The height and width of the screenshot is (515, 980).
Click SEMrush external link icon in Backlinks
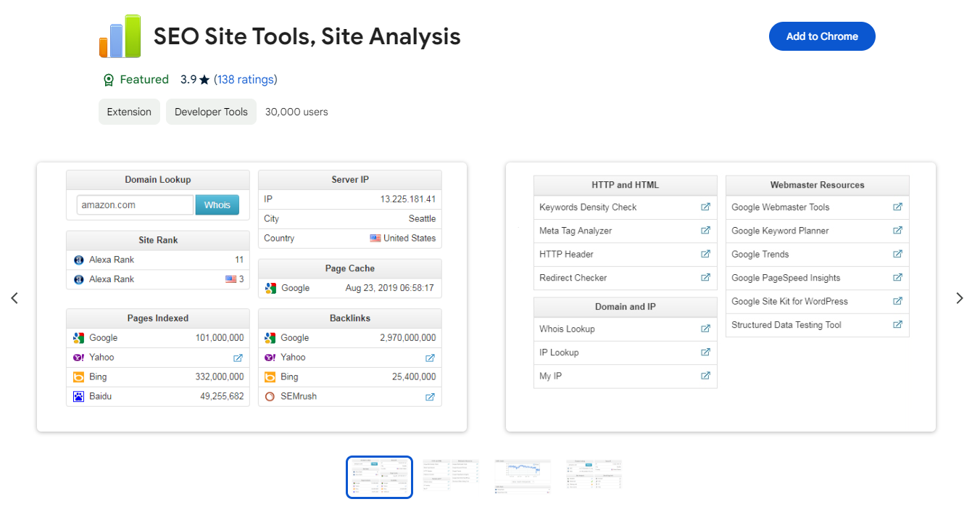[430, 397]
